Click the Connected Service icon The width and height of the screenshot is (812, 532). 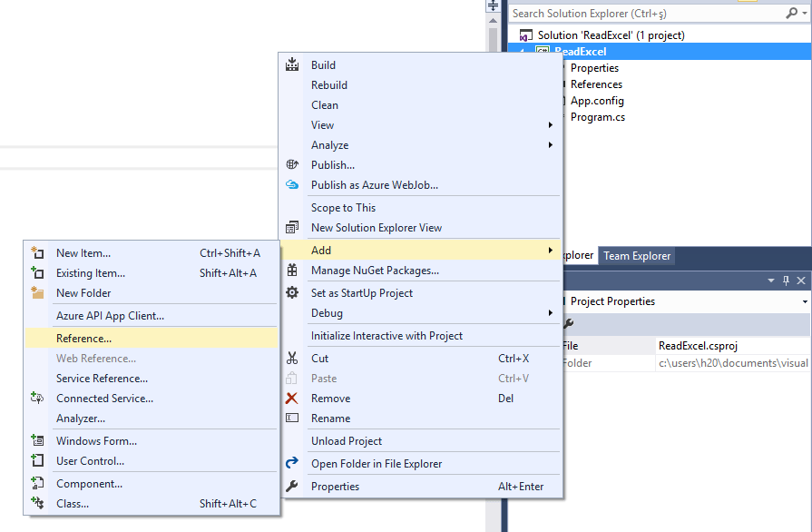click(37, 398)
